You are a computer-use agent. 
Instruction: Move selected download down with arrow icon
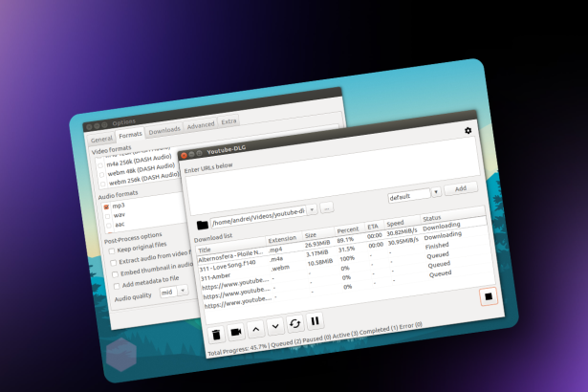coord(275,326)
